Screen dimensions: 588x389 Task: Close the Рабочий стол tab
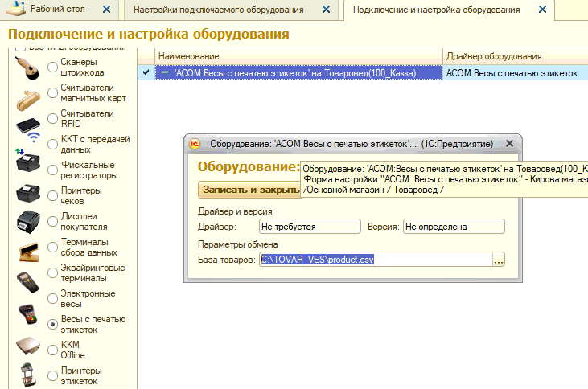[106, 10]
